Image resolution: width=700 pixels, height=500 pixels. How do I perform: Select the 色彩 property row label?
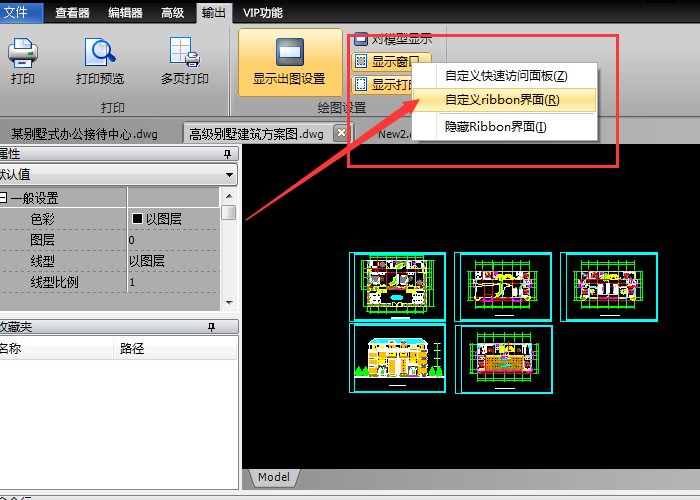(42, 219)
